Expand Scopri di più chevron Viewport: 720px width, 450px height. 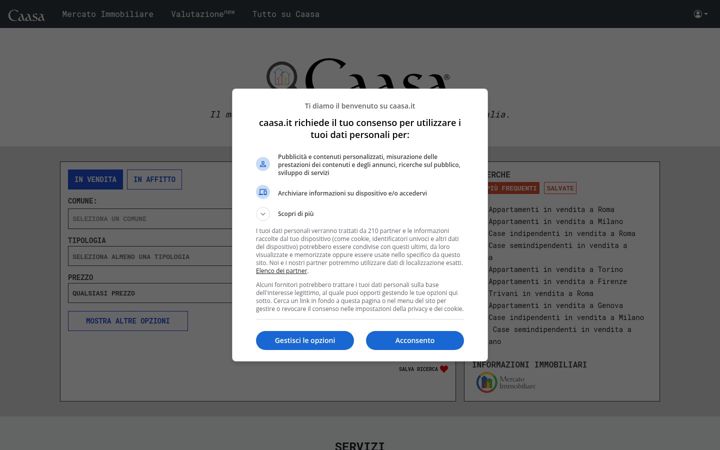(263, 214)
